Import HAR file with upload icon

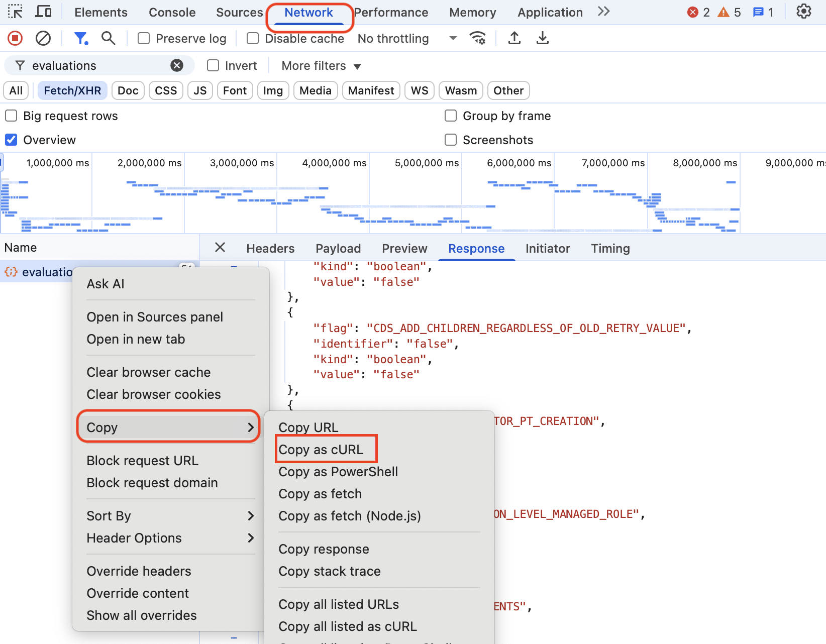(514, 38)
